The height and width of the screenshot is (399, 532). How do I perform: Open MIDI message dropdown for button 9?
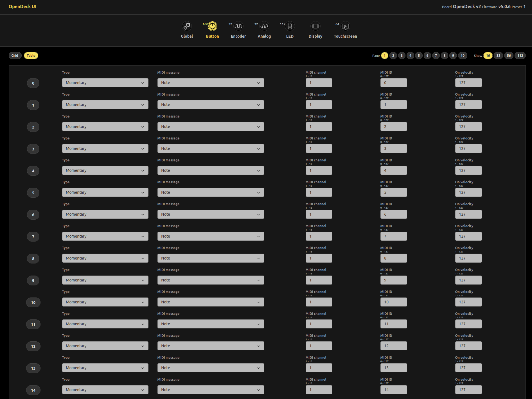pyautogui.click(x=211, y=280)
